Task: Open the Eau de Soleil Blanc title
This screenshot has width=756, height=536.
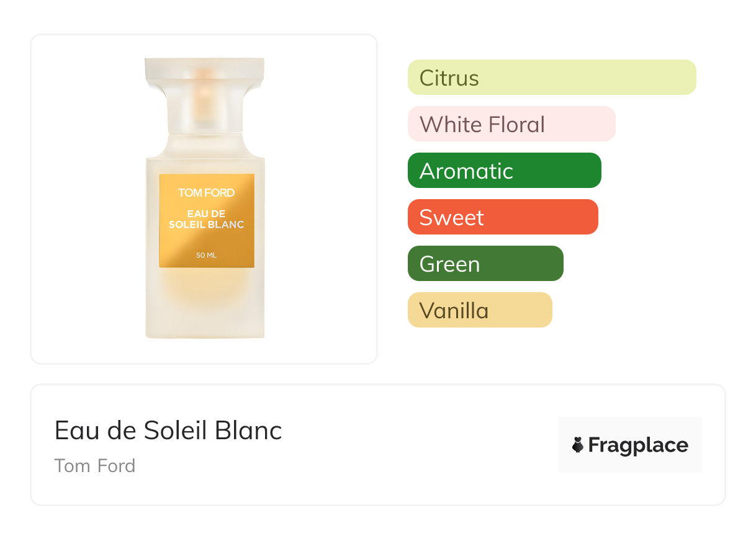Action: pos(168,431)
